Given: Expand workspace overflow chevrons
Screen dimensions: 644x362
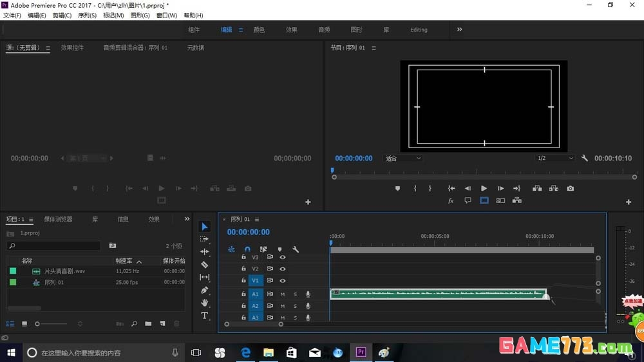Looking at the screenshot, I should click(x=459, y=29).
